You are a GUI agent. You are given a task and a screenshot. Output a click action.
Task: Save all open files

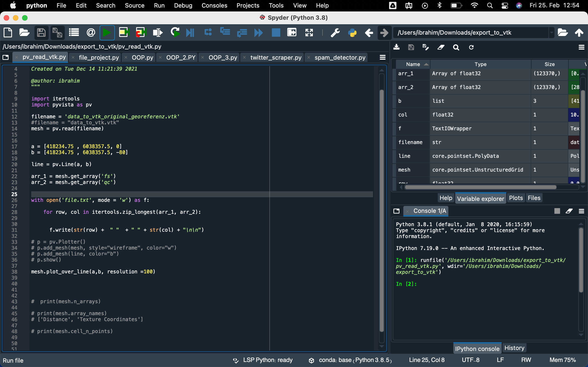[57, 32]
